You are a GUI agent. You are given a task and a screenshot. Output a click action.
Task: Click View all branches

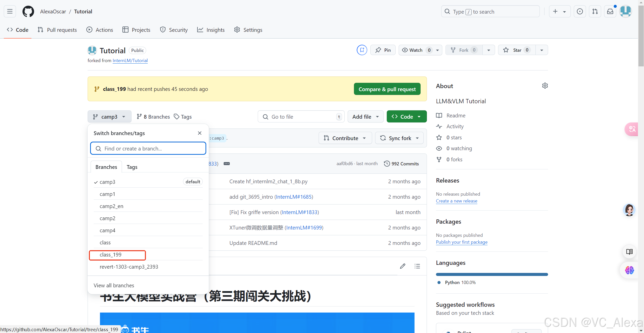coord(114,286)
